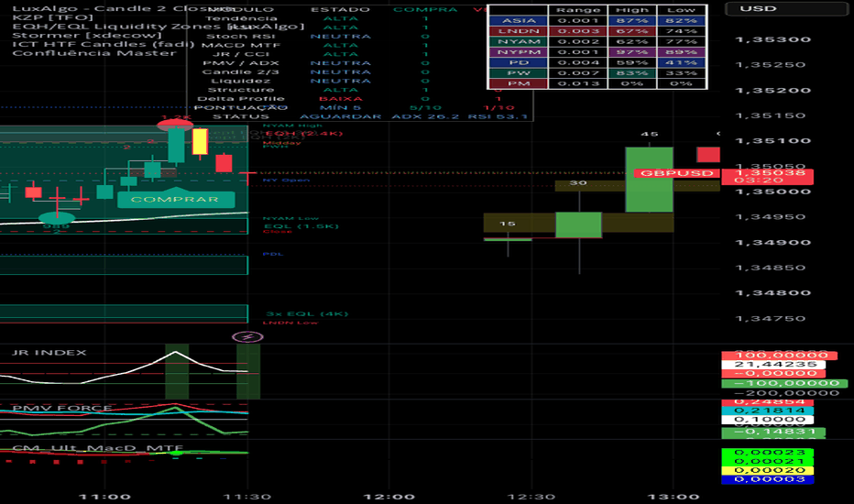Click the High column header
This screenshot has width=854, height=504.
click(x=631, y=10)
